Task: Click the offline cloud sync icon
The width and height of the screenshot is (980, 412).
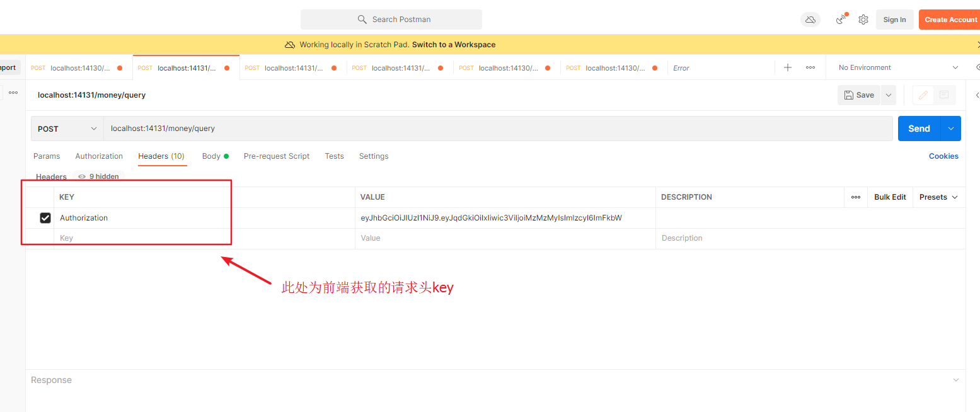Action: coord(810,20)
